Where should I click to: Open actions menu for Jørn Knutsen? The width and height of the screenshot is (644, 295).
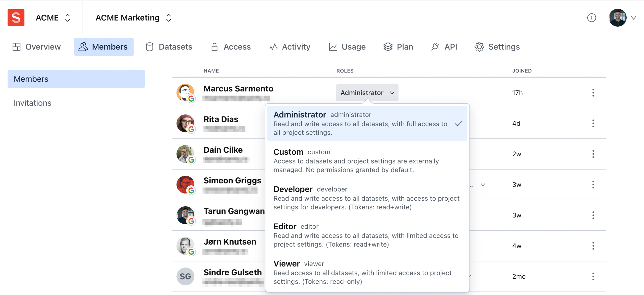tap(593, 246)
